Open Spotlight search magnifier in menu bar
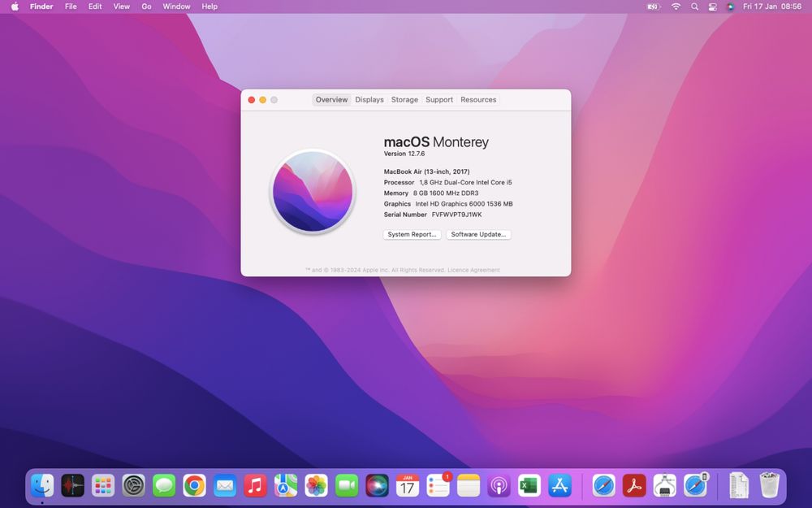812x508 pixels. pyautogui.click(x=694, y=7)
